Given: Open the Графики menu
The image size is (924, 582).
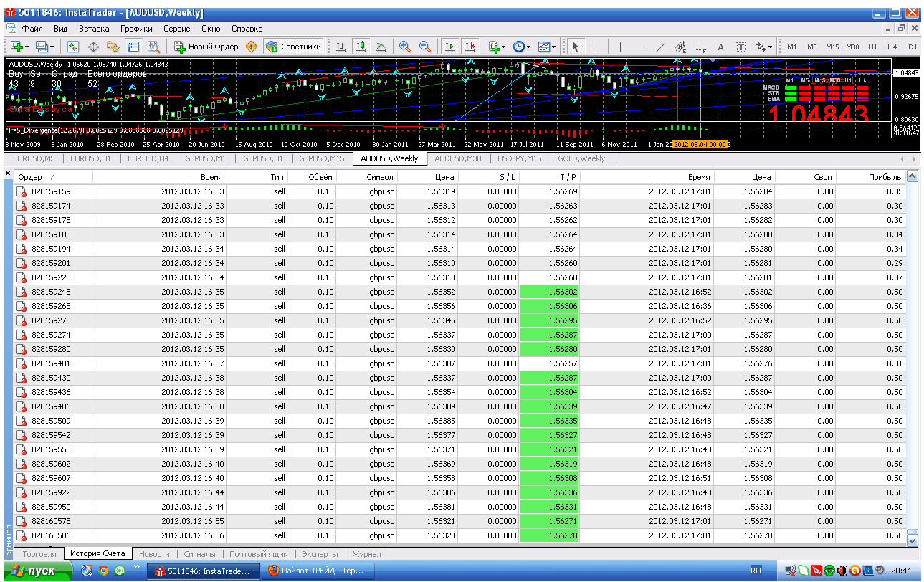Looking at the screenshot, I should (x=136, y=29).
